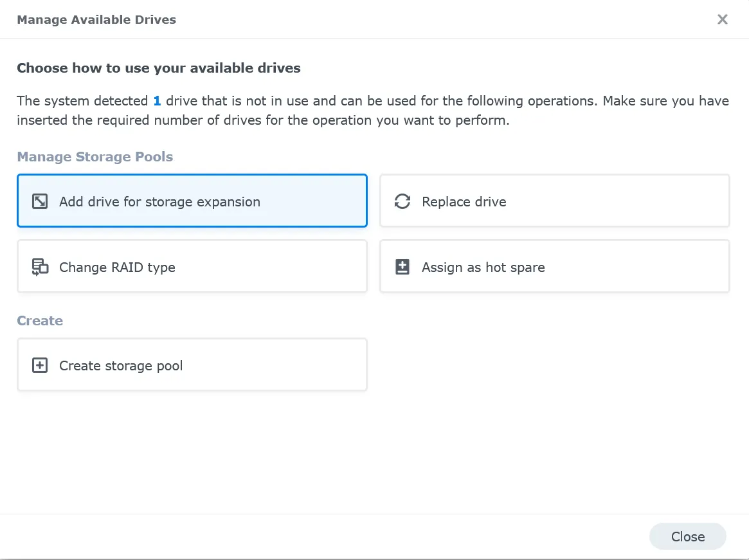The width and height of the screenshot is (749, 560).
Task: Click the Manage Available Drives title
Action: (96, 19)
